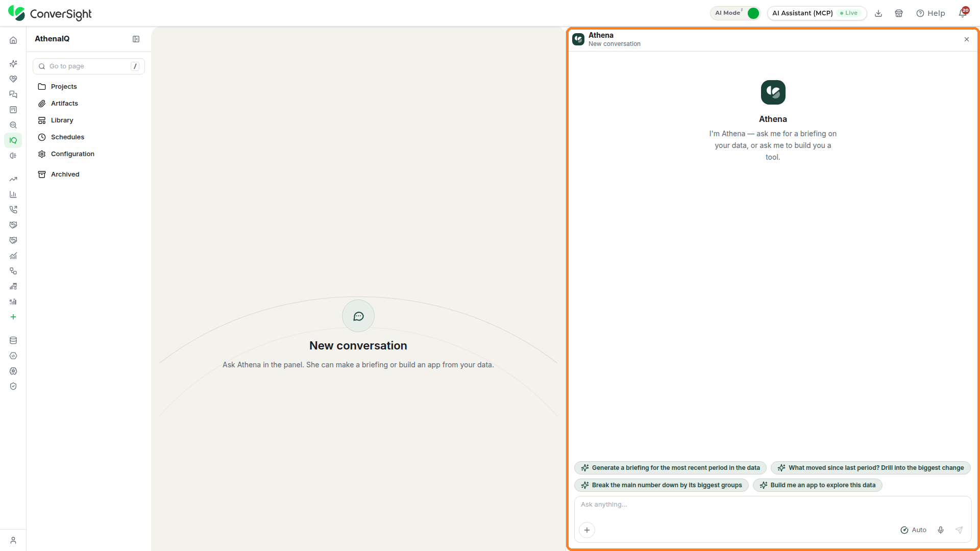Click the download icon in top bar
Viewport: 980px width, 551px height.
tap(878, 13)
